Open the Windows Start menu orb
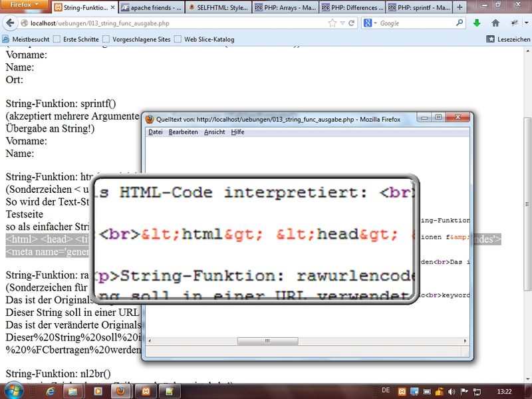 coord(15,390)
